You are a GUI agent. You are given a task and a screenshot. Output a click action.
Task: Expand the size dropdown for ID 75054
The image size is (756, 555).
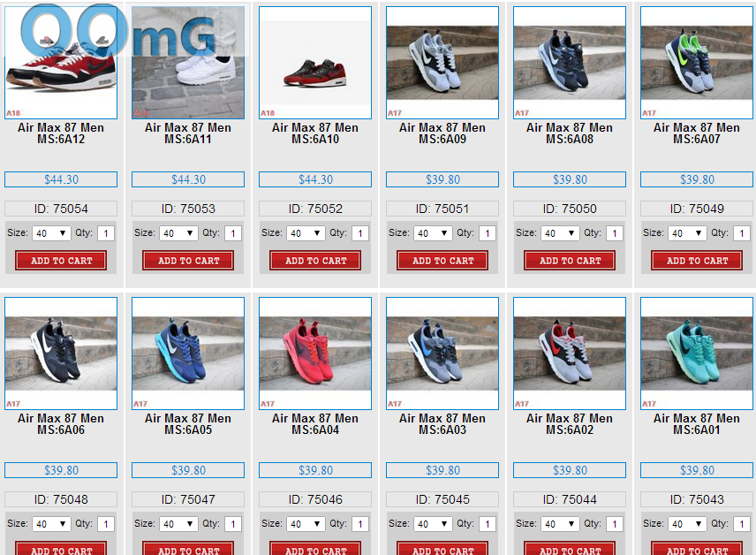51,233
